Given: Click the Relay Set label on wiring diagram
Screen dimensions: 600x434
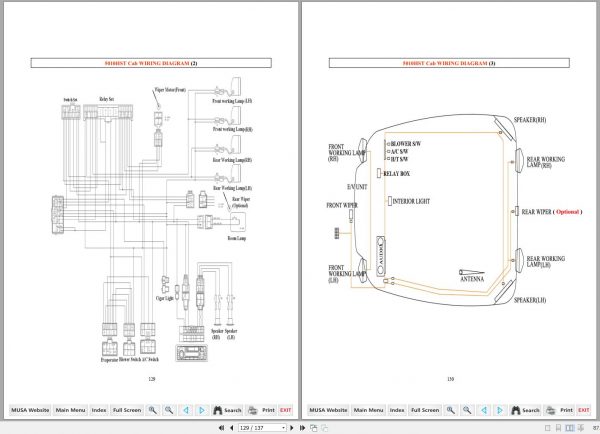Looking at the screenshot, I should click(106, 99).
